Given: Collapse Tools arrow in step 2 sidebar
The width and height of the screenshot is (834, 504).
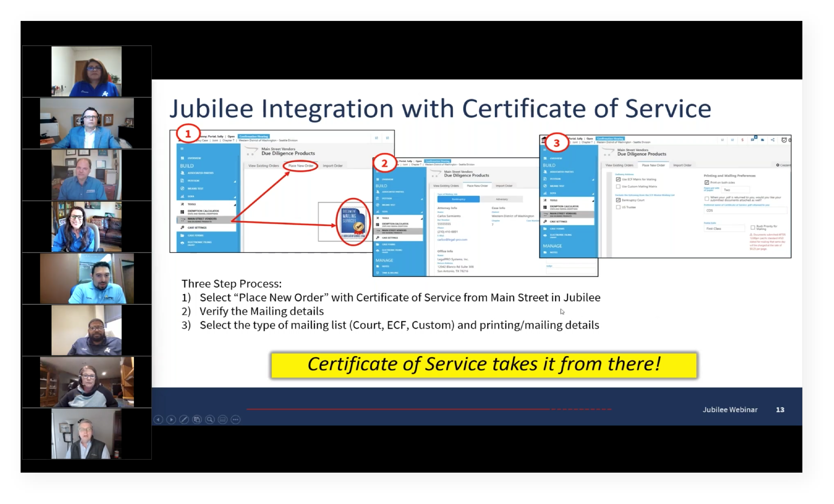Looking at the screenshot, I should click(422, 219).
